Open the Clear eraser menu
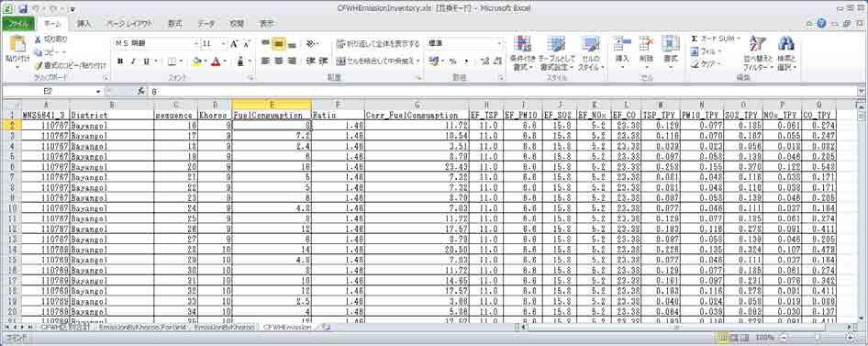The image size is (868, 346). click(x=705, y=64)
